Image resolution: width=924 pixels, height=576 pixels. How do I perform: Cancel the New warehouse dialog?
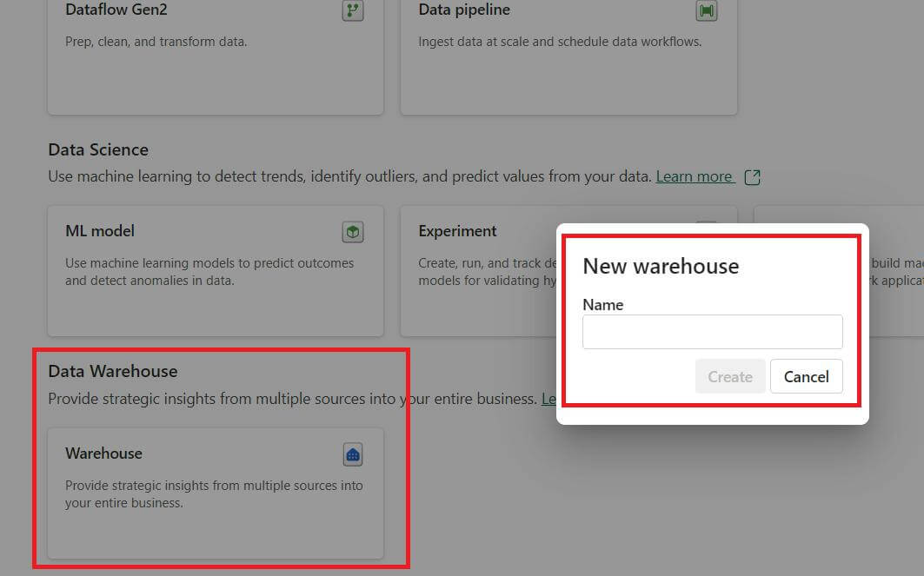[806, 376]
